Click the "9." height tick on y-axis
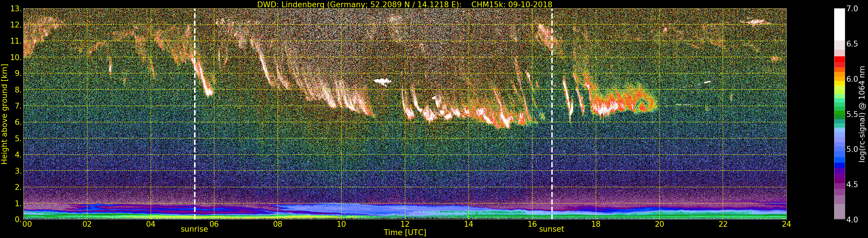This screenshot has width=868, height=238. (x=18, y=74)
